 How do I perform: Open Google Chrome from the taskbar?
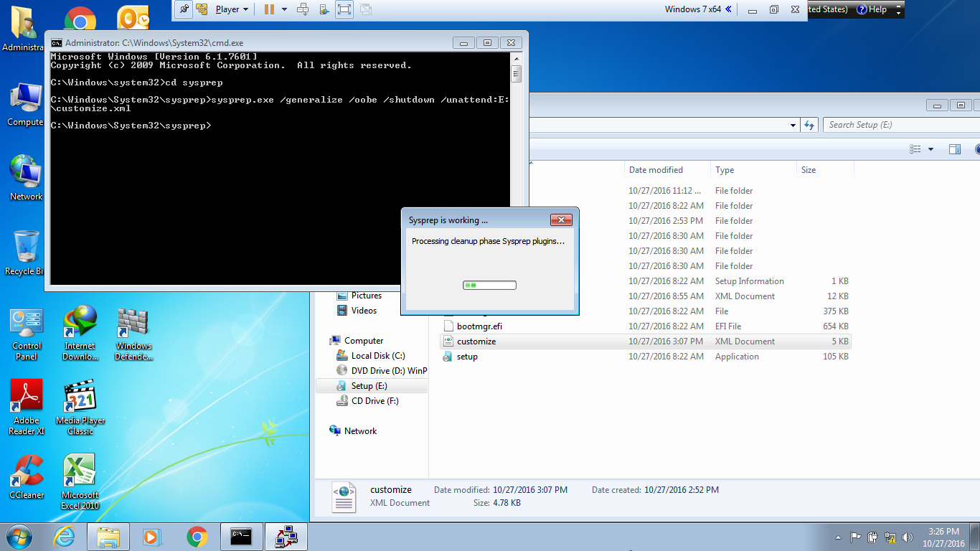click(197, 537)
